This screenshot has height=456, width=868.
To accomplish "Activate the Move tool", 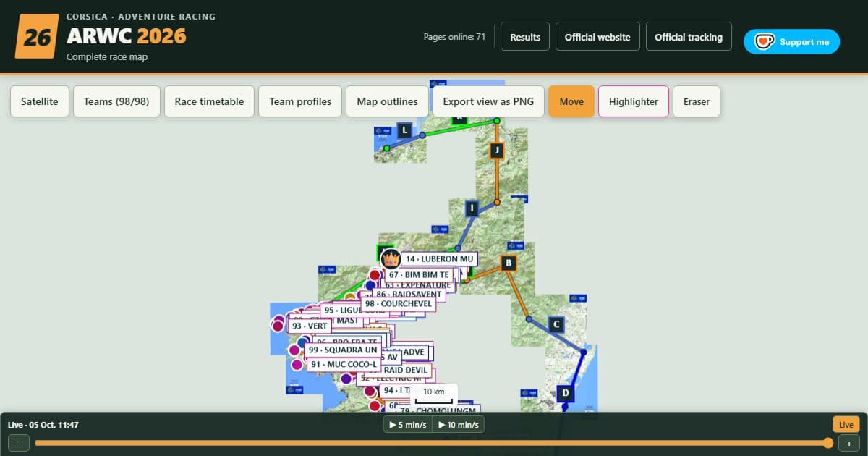I will (571, 101).
